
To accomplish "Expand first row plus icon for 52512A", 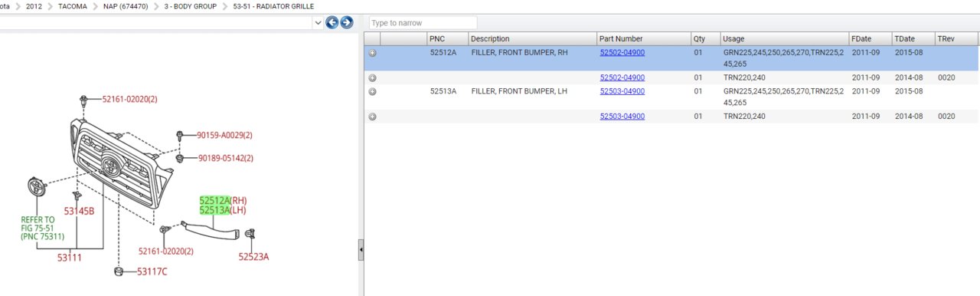I will click(x=373, y=53).
